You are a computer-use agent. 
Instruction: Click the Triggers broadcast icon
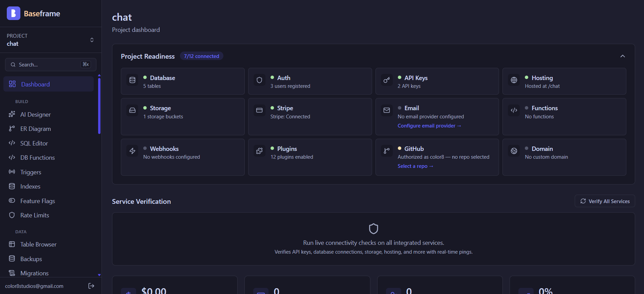(x=12, y=172)
